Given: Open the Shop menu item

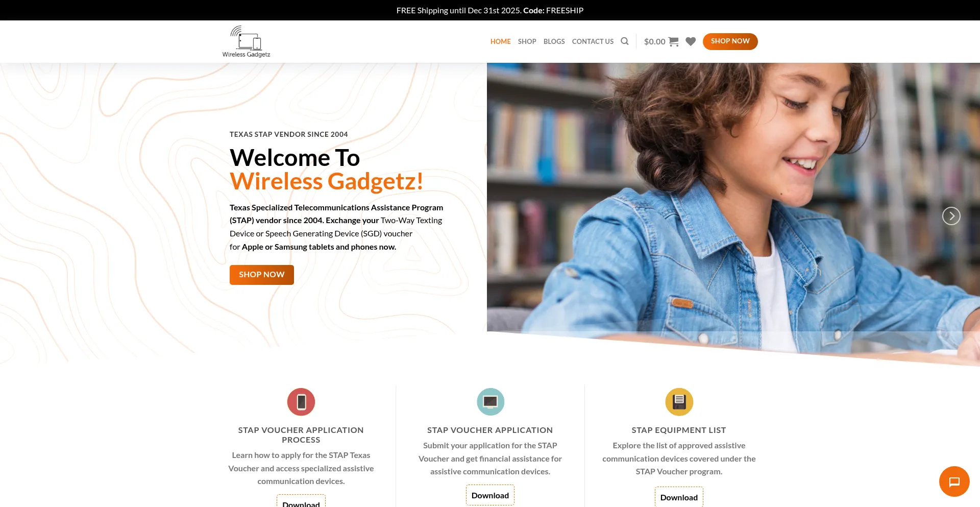Looking at the screenshot, I should [527, 41].
